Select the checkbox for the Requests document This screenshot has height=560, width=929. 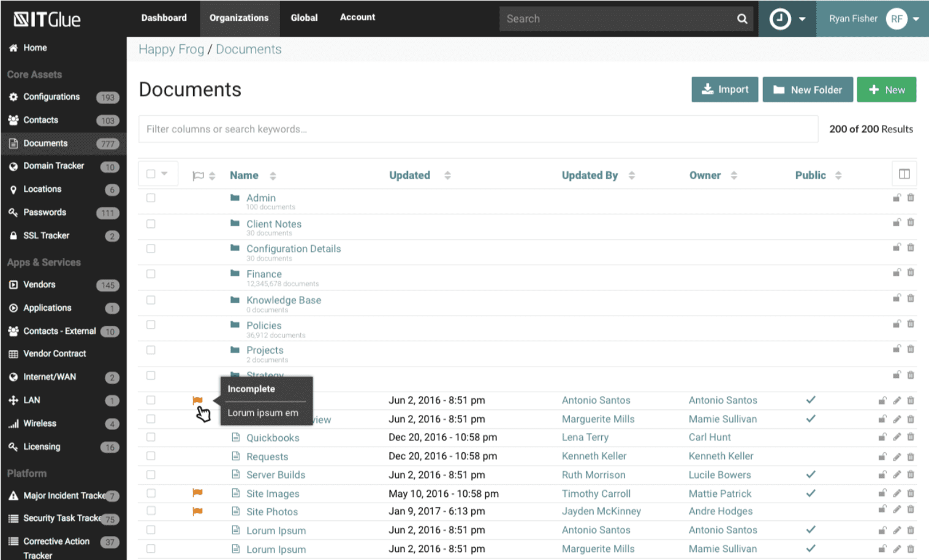151,456
